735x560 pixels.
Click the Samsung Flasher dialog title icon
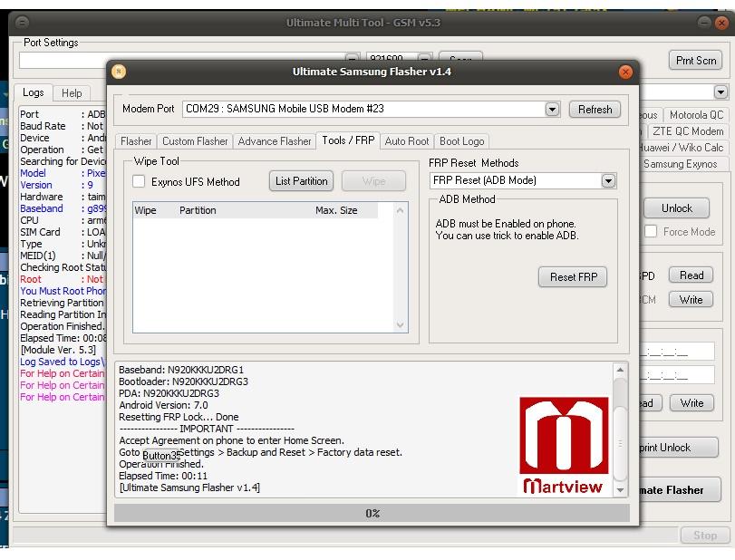(x=119, y=72)
